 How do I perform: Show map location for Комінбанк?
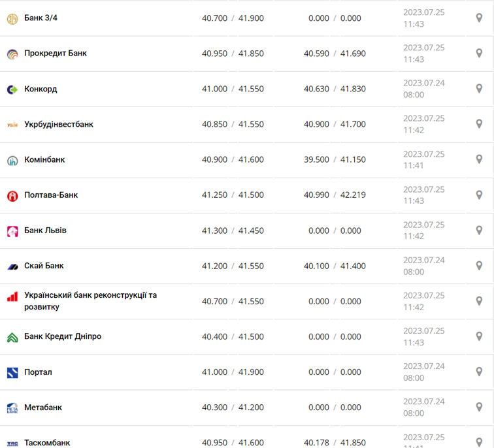coord(479,159)
